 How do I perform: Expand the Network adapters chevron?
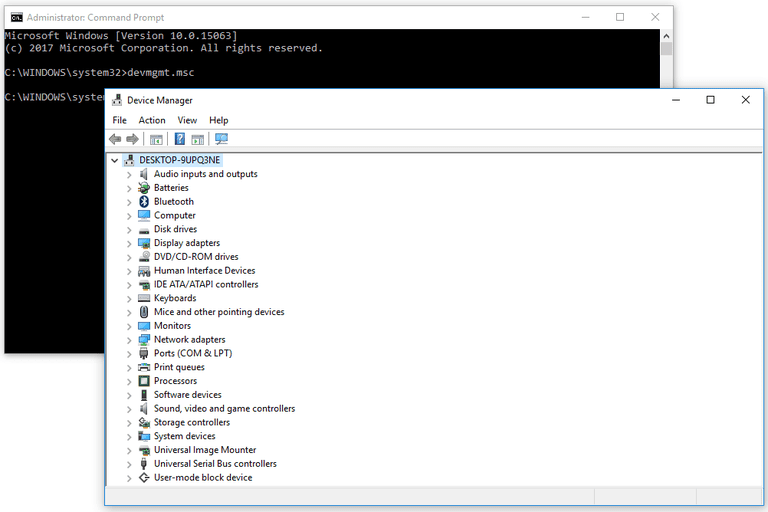[x=129, y=340]
